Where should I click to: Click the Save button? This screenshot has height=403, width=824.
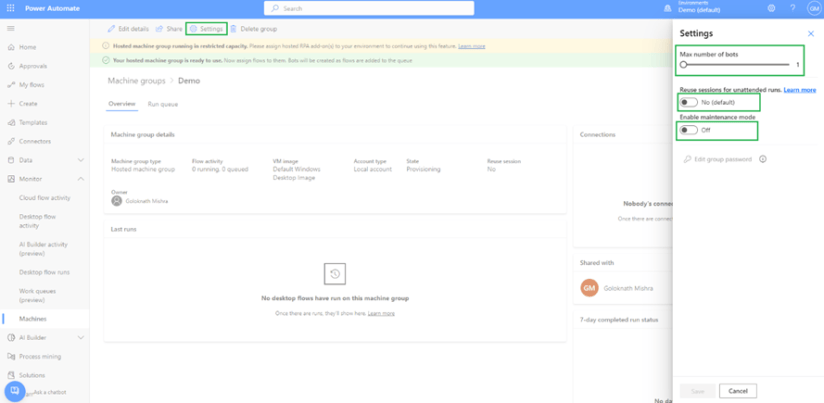point(697,391)
